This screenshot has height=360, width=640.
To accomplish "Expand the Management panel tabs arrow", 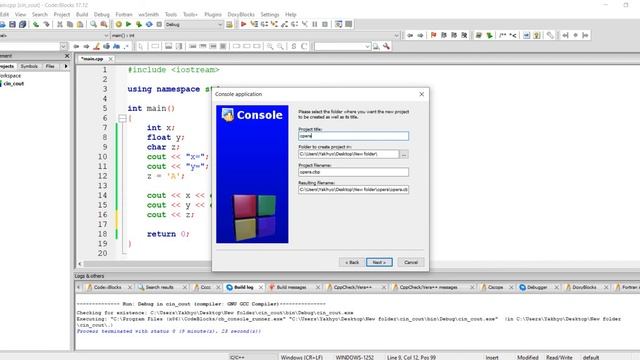I will [66, 66].
